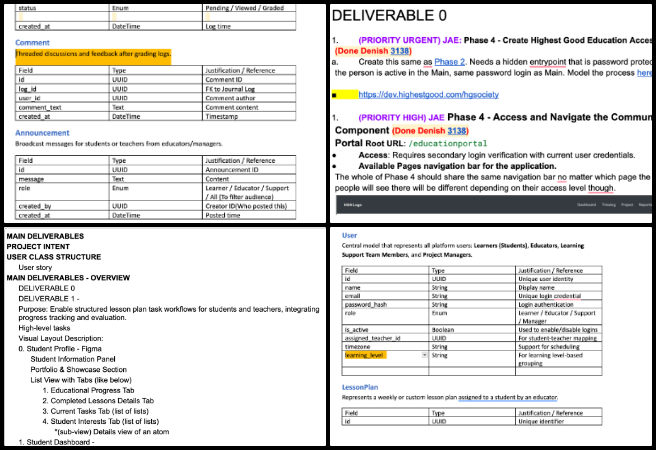
Task: Open '2. Completed Lessons Details Tab' entry
Action: click(98, 401)
